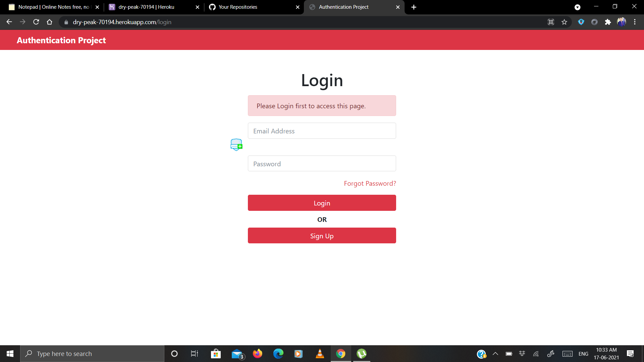Show hidden system tray icons

(x=495, y=354)
